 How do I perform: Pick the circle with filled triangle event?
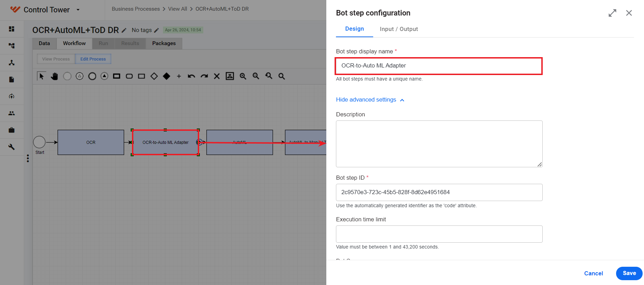click(x=104, y=76)
